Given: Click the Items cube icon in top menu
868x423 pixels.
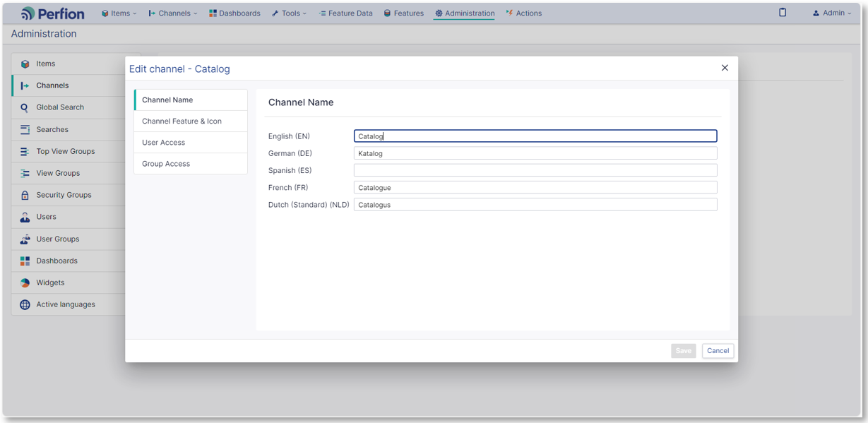Looking at the screenshot, I should (x=105, y=13).
